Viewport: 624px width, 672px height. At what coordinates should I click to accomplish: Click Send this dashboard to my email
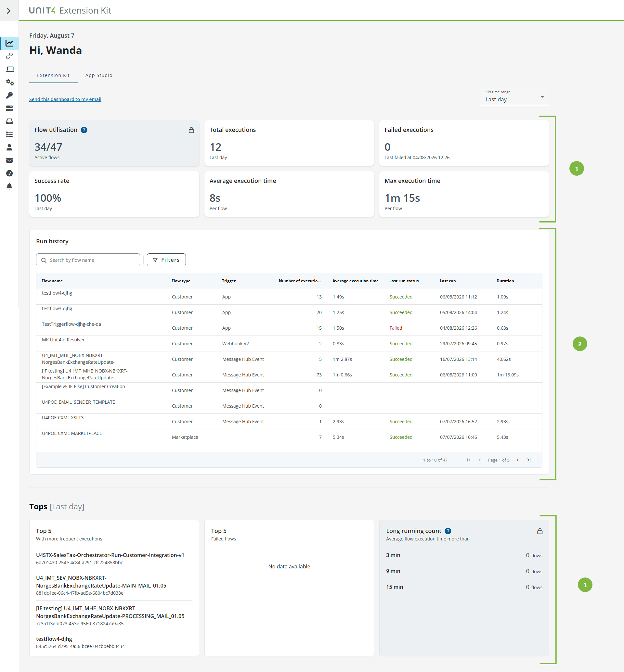[x=65, y=99]
